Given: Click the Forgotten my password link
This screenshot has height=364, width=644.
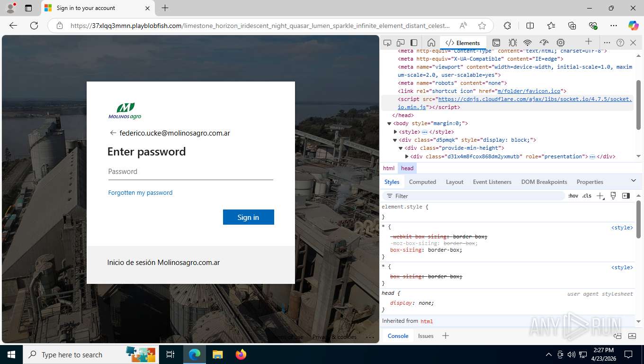Looking at the screenshot, I should pyautogui.click(x=140, y=192).
